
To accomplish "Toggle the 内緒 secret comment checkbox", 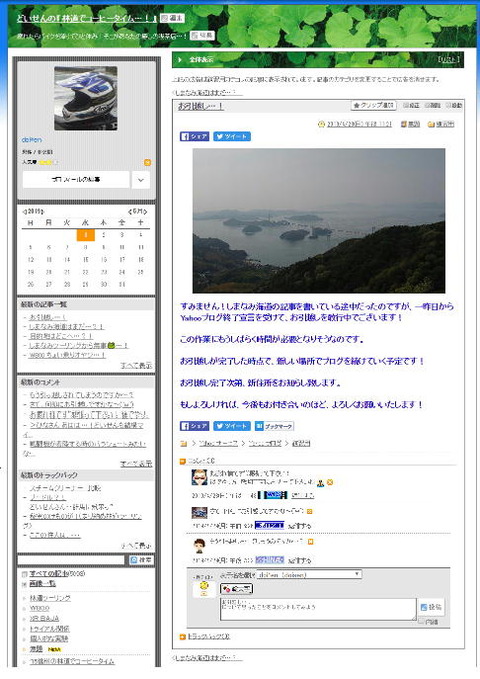I will [421, 621].
